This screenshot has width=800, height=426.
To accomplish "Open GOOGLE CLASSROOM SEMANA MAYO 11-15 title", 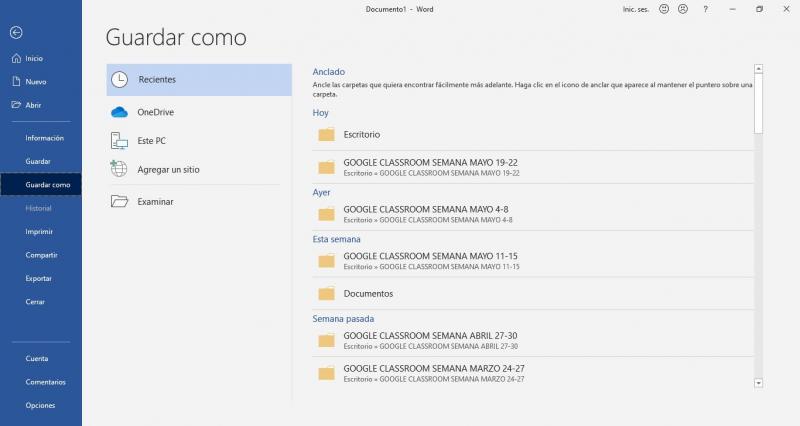I will 431,256.
